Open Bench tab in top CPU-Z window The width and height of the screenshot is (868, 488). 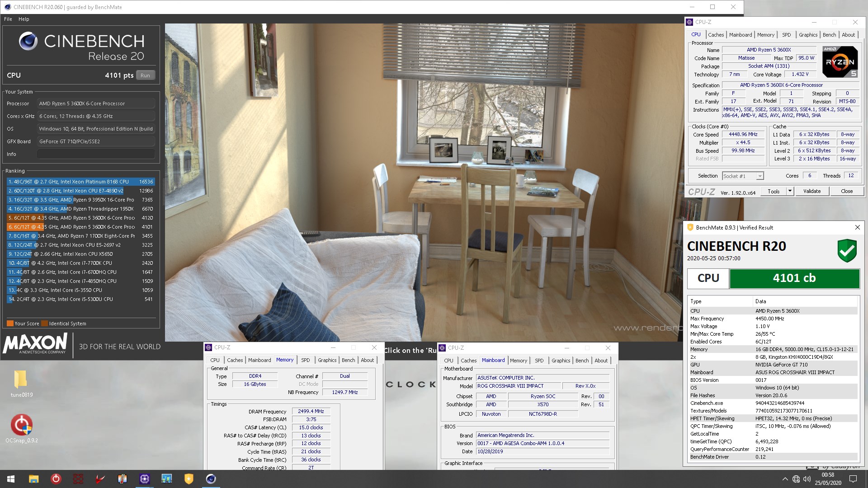coord(829,35)
